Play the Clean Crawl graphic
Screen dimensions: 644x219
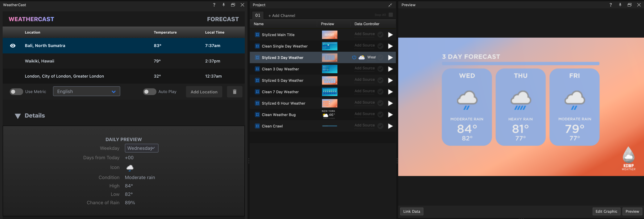390,126
